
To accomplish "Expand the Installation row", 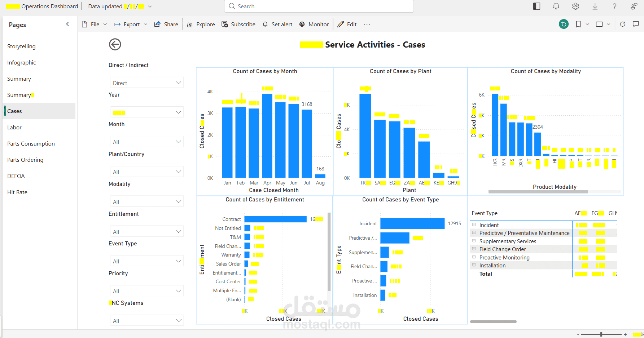I will (x=474, y=265).
